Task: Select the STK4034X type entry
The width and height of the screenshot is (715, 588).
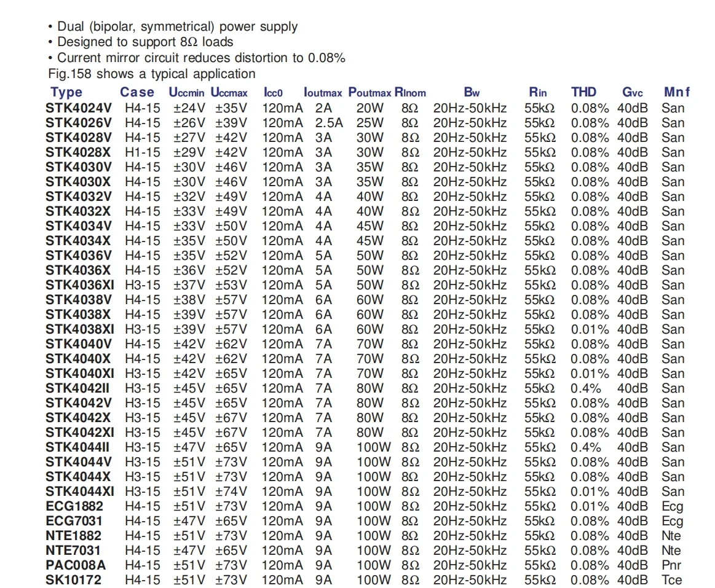Action: pyautogui.click(x=78, y=241)
